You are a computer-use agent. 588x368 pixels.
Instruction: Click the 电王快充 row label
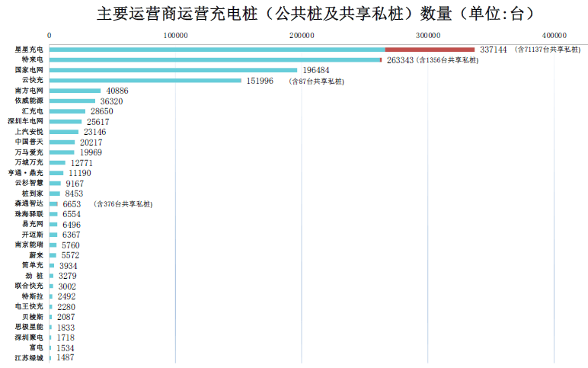pos(29,306)
